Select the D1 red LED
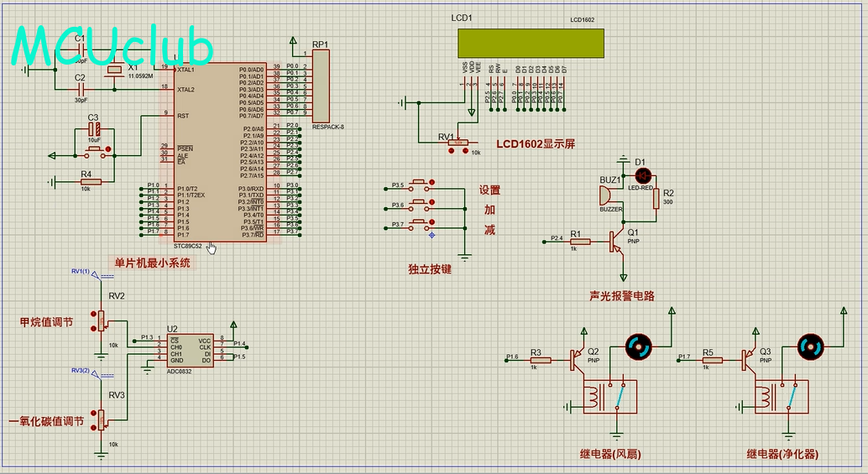The image size is (868, 474). pos(644,175)
